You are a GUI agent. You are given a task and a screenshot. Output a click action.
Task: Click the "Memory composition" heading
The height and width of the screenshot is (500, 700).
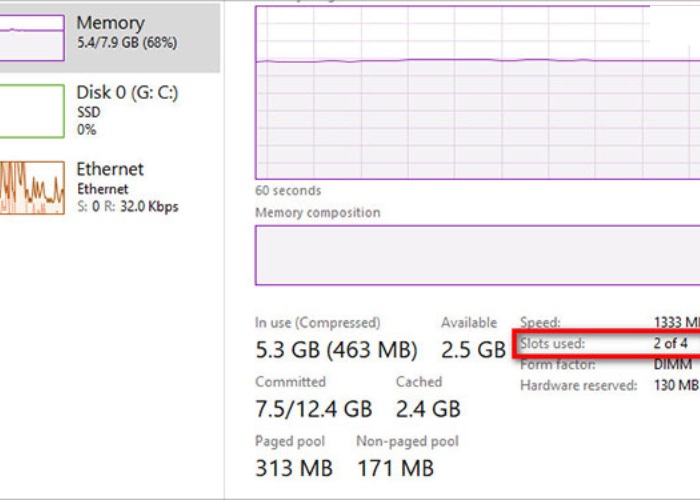click(x=317, y=213)
